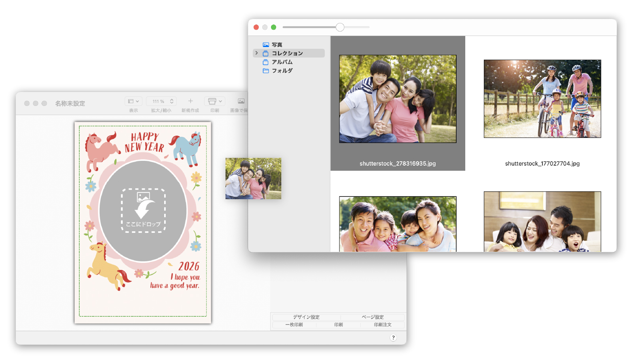Open the 表示 view dropdown
Viewport: 633px width, 364px height.
[x=133, y=101]
